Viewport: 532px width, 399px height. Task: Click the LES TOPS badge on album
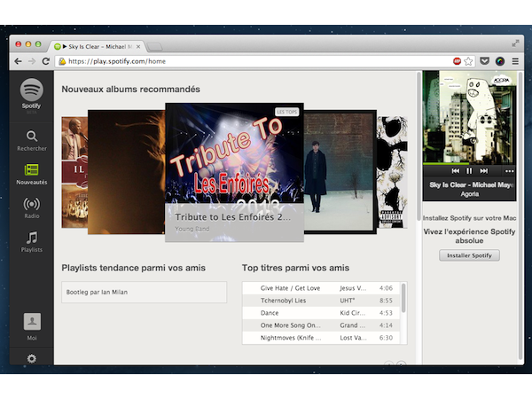point(286,112)
